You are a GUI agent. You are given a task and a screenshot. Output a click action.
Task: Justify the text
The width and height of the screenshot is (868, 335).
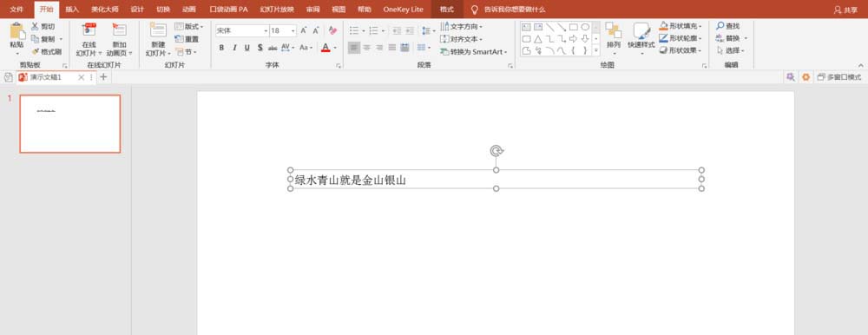392,48
